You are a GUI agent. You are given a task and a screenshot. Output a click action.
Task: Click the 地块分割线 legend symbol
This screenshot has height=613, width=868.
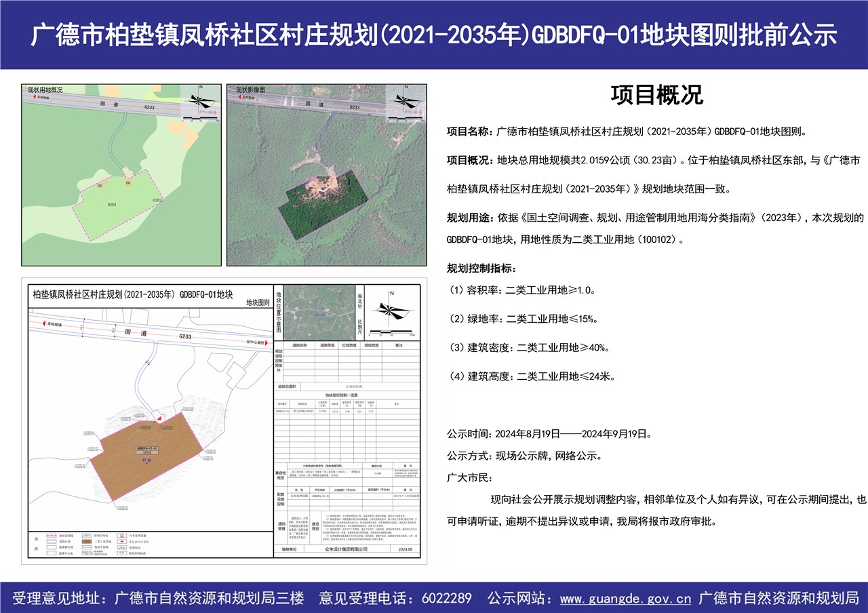pos(87,547)
